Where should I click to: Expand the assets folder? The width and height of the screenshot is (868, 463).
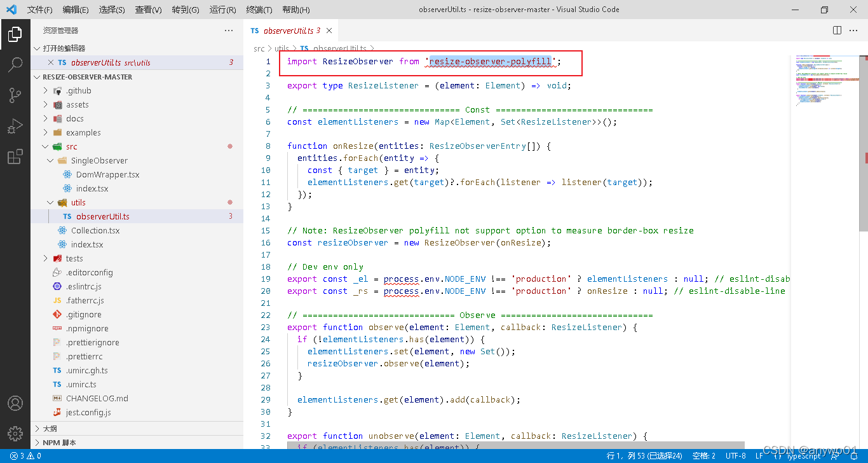click(137, 104)
